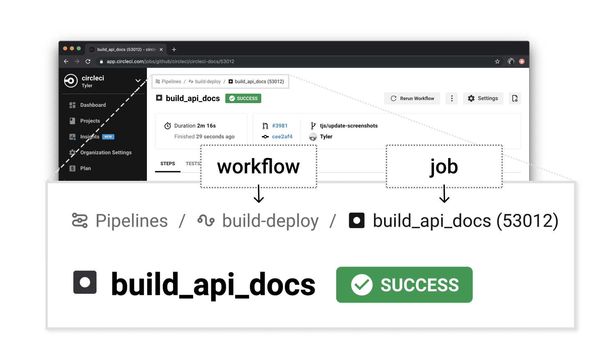This screenshot has width=609, height=364.
Task: Expand the circleci organization switcher chevron
Action: (138, 81)
